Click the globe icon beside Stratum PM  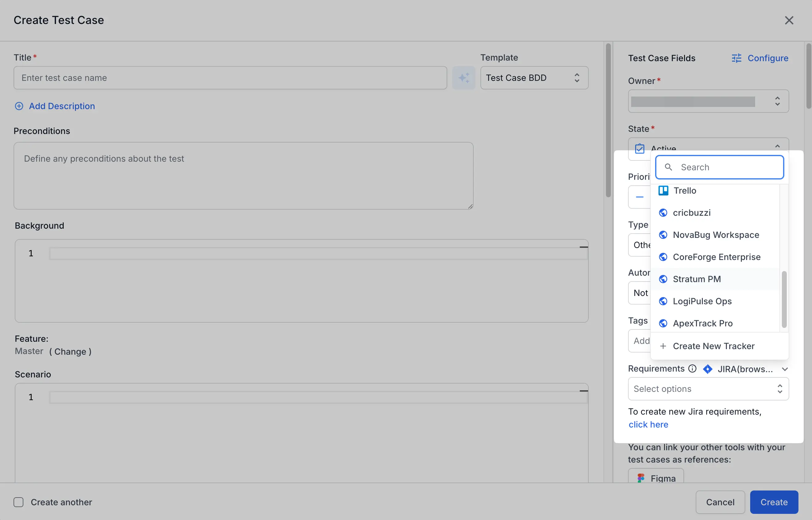point(663,279)
